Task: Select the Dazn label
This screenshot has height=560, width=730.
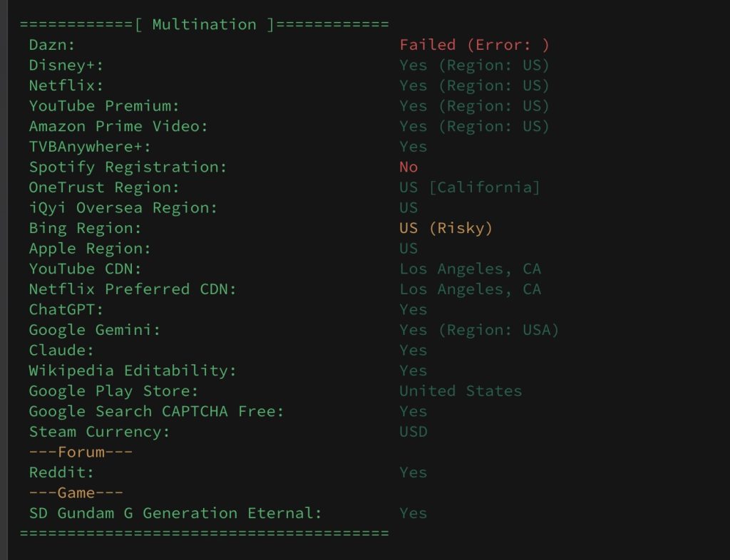Action: pyautogui.click(x=51, y=45)
